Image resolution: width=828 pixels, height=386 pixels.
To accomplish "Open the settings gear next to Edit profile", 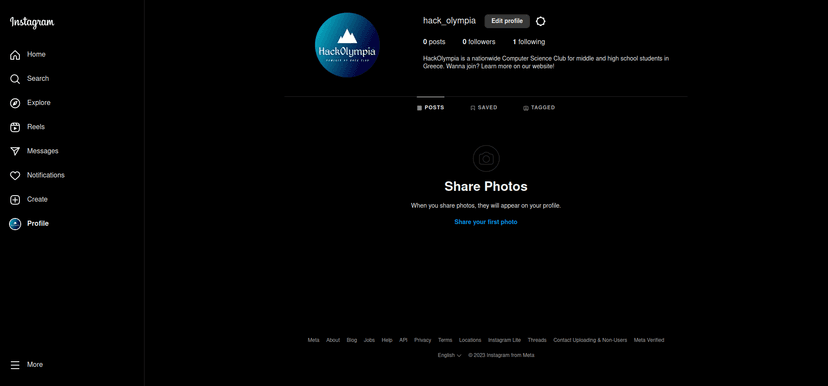I will click(540, 21).
